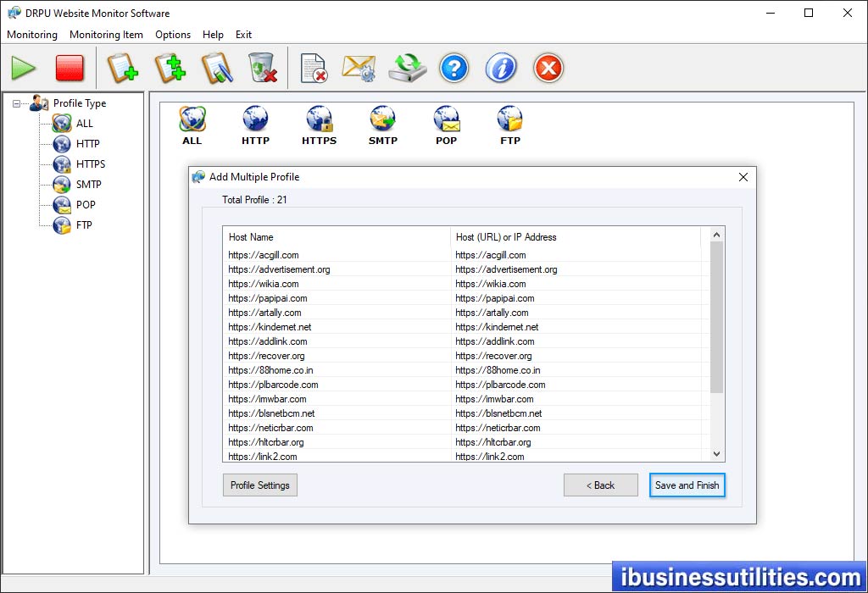
Task: Open the Help menu
Action: 213,34
